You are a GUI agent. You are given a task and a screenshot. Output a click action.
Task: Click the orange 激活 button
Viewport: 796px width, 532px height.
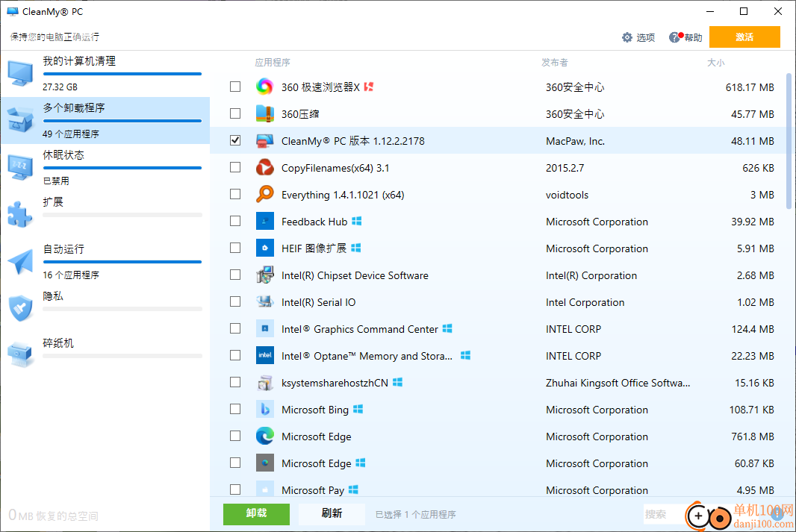point(744,37)
